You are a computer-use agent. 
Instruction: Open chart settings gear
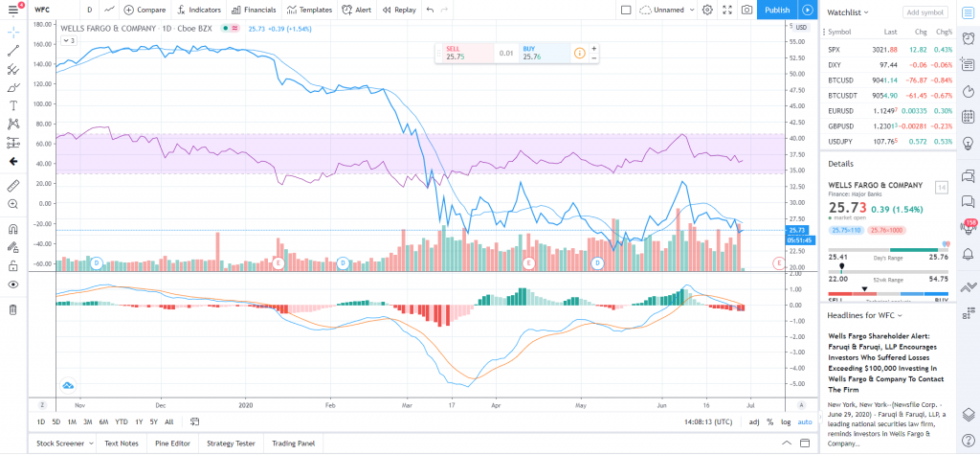707,10
